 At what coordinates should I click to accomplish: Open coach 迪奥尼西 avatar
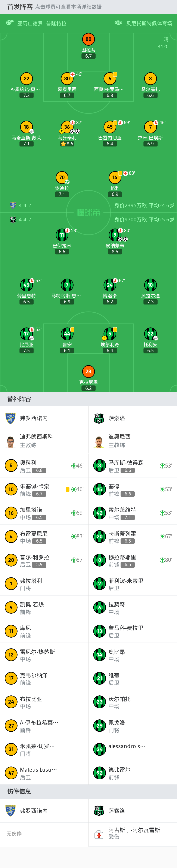99,441
